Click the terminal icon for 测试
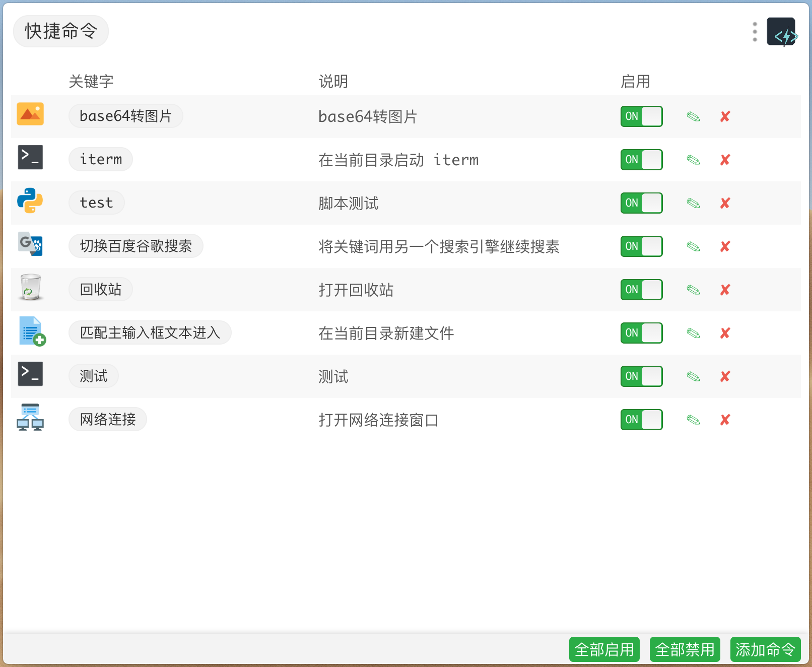Image resolution: width=812 pixels, height=667 pixels. [x=30, y=374]
